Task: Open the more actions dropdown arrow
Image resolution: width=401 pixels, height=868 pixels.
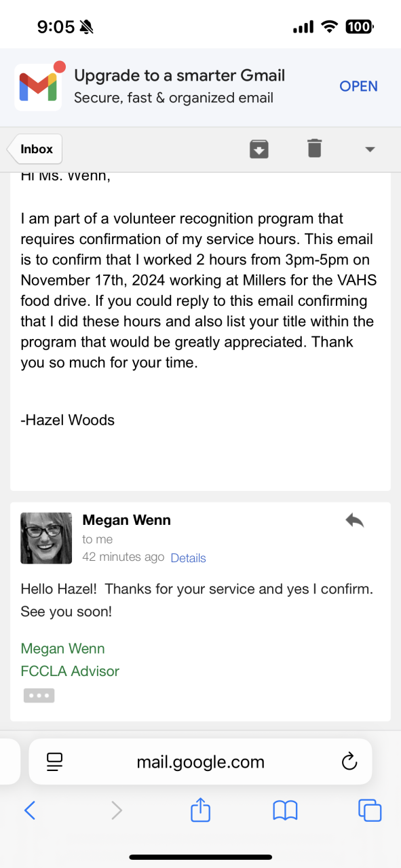Action: tap(370, 149)
